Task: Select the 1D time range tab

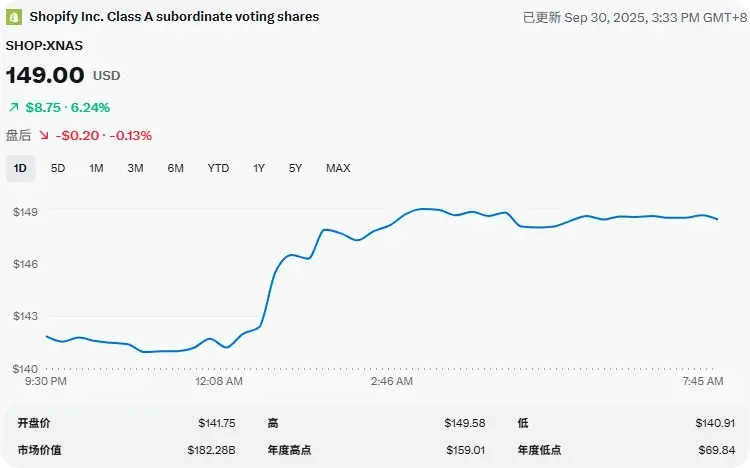Action: pyautogui.click(x=20, y=168)
